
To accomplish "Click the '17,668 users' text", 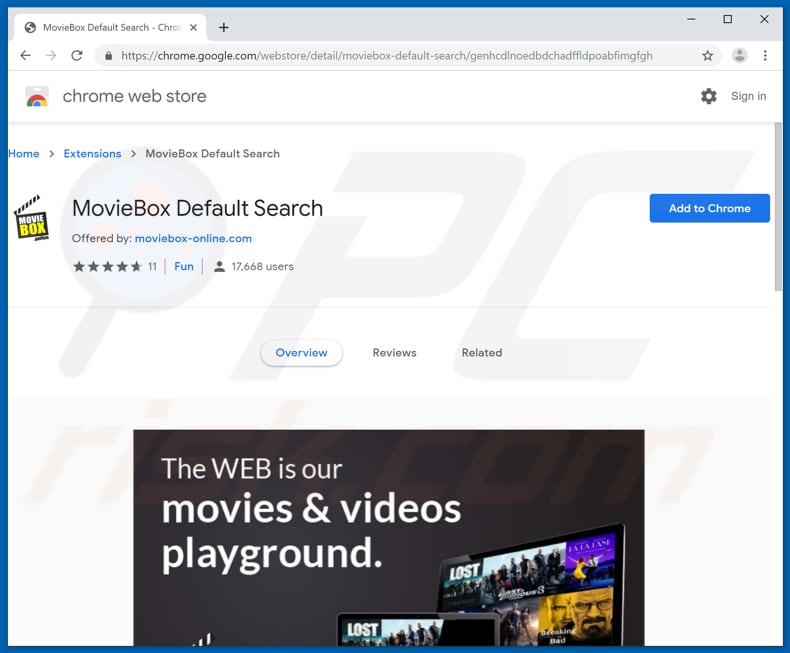I will (262, 267).
